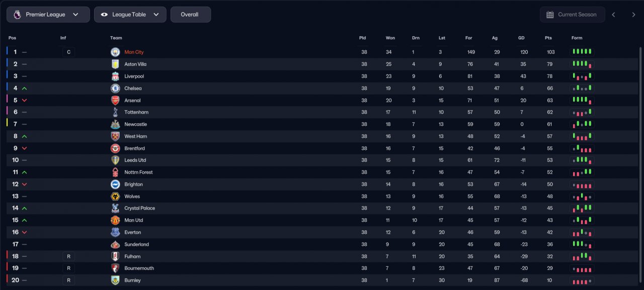Click the Everton club crest
644x290 pixels.
point(115,232)
